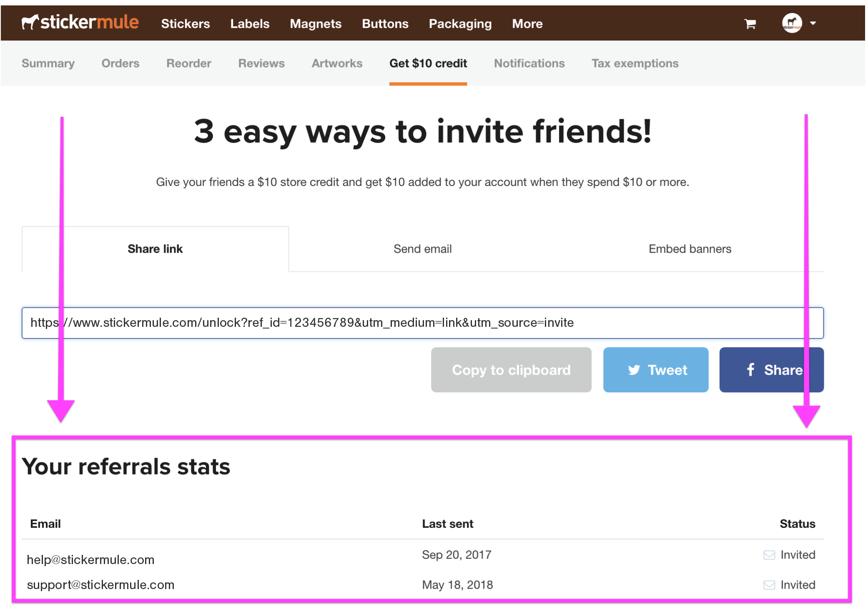Image resolution: width=868 pixels, height=607 pixels.
Task: Go to the Reorder tab
Action: 189,63
